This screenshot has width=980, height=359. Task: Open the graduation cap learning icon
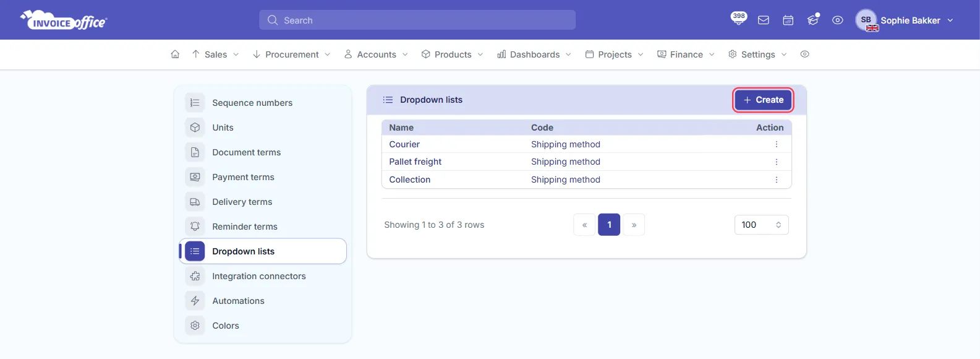tap(813, 20)
